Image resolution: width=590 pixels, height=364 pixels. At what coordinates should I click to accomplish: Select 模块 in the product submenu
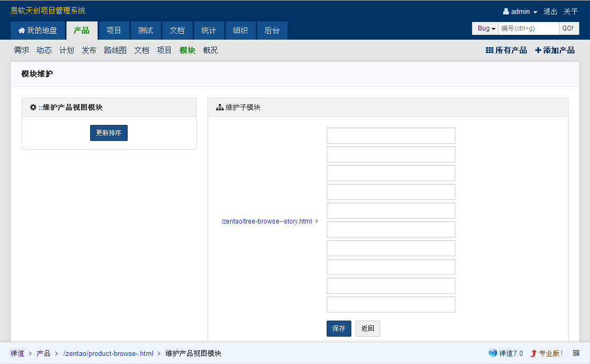point(187,50)
